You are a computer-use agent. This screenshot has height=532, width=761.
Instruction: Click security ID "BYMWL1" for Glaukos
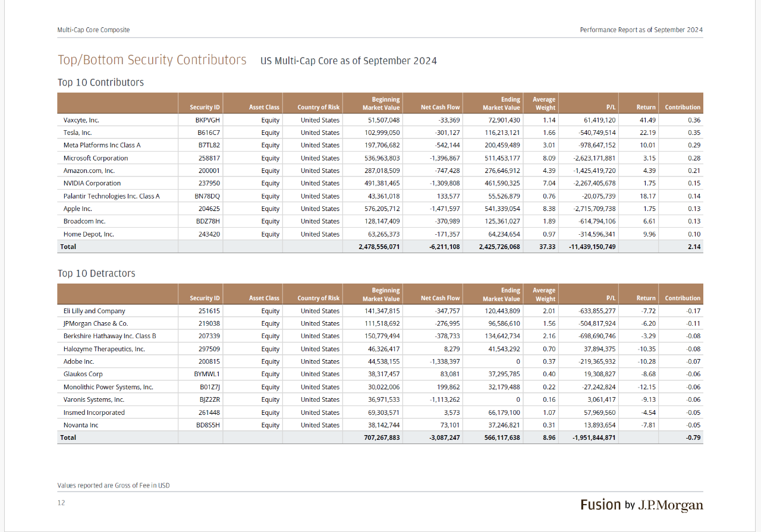click(x=207, y=374)
